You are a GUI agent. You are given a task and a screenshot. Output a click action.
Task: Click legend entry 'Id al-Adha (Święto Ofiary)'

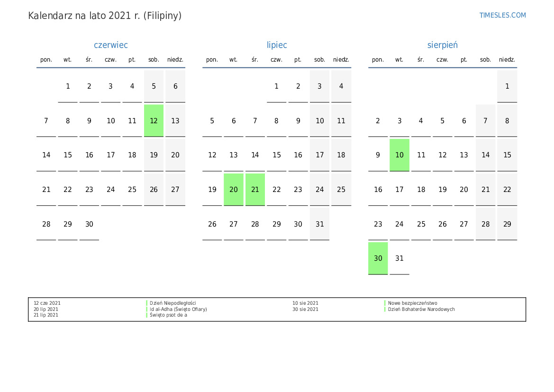point(178,310)
